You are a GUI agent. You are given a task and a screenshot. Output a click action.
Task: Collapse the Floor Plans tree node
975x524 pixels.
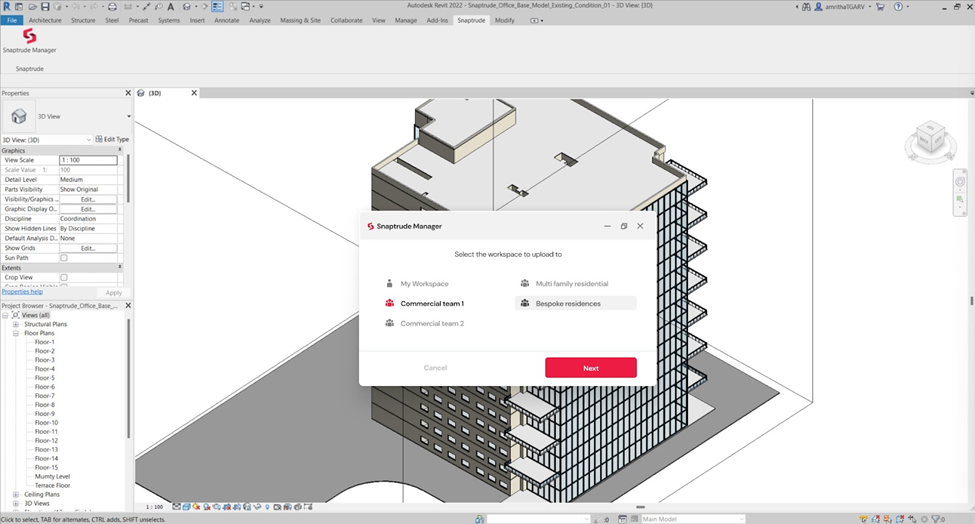pos(16,333)
